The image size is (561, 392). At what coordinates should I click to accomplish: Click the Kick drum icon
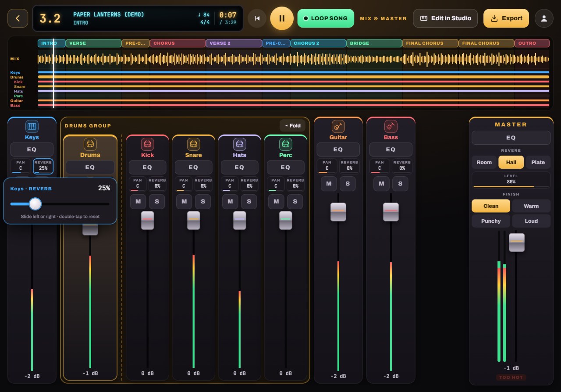coord(148,144)
